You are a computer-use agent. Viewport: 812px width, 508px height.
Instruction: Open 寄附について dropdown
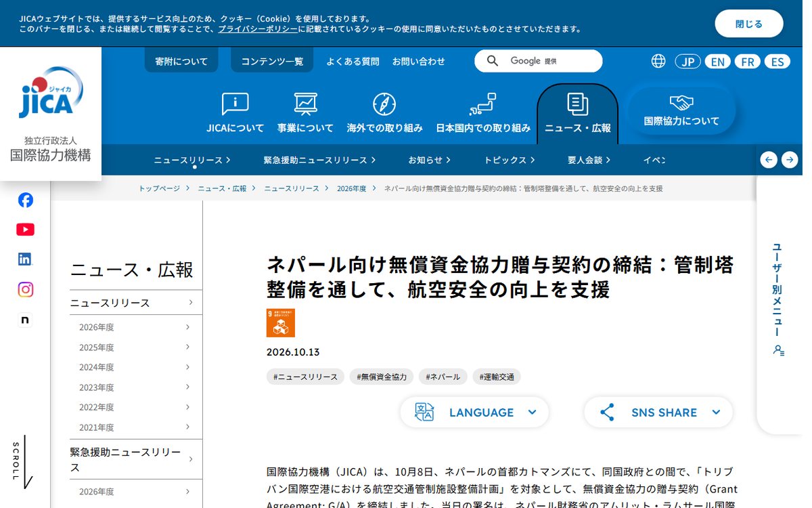tap(181, 60)
